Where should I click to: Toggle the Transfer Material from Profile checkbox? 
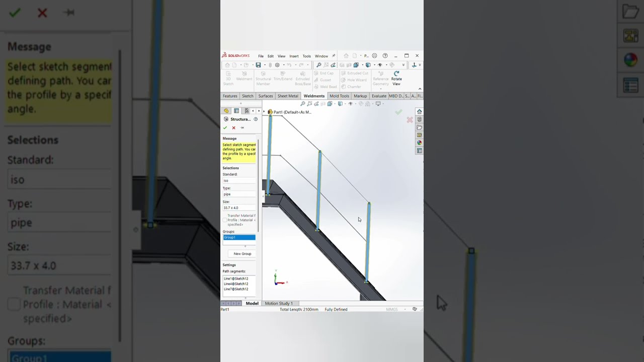pos(225,220)
